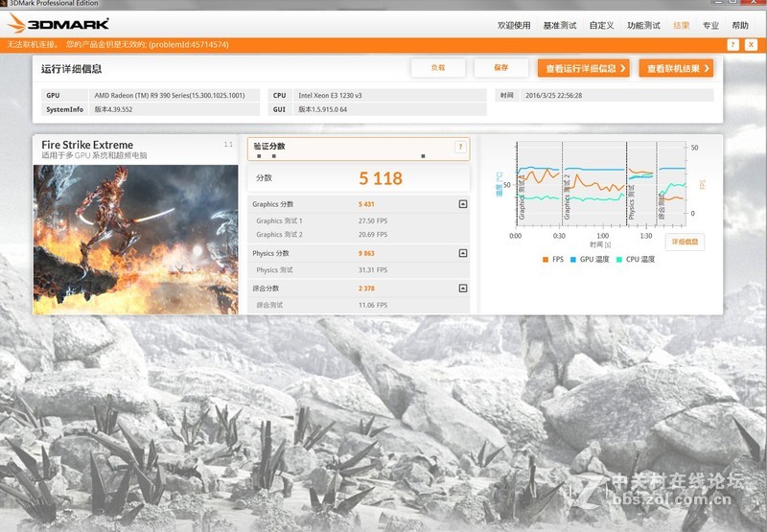Click the Physics 测试 segment in chart

click(641, 184)
